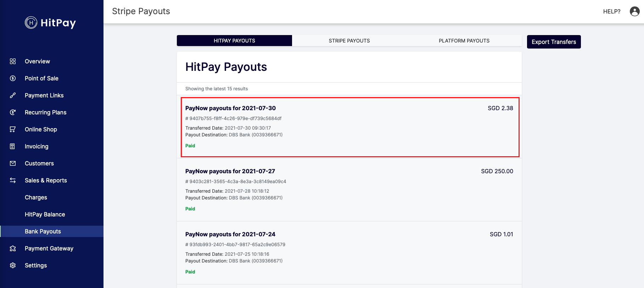Screen dimensions: 644x288
Task: Click the Recurring Plans cycle icon
Action: 13,112
